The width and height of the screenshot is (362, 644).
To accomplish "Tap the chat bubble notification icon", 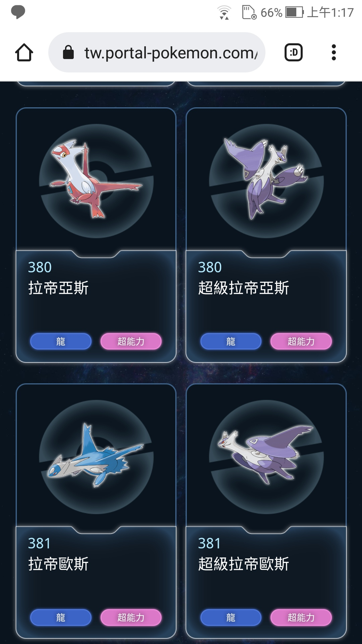I will pyautogui.click(x=18, y=12).
